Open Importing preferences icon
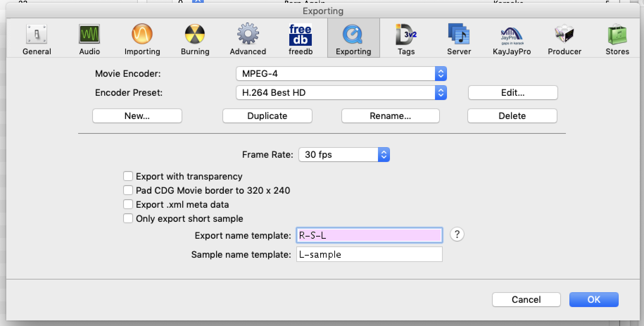Viewport: 644px width, 326px height. (142, 39)
